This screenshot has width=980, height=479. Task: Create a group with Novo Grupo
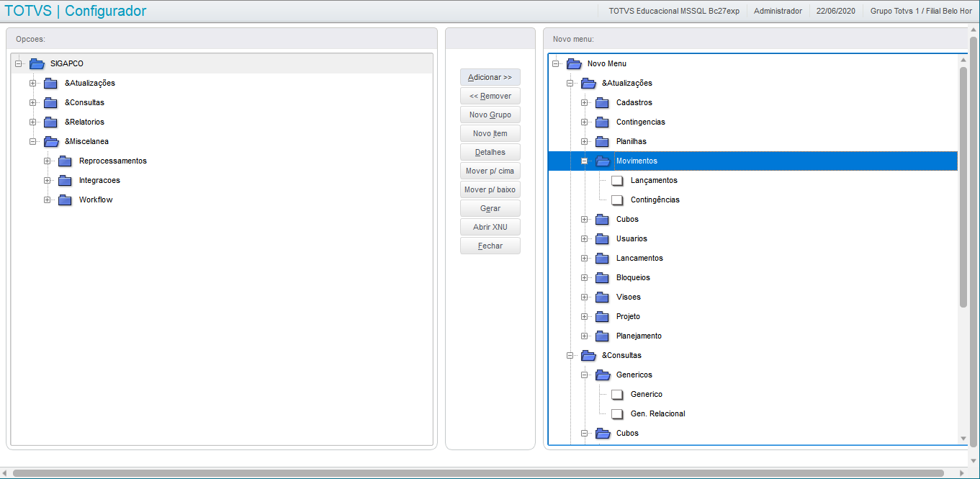tap(490, 115)
